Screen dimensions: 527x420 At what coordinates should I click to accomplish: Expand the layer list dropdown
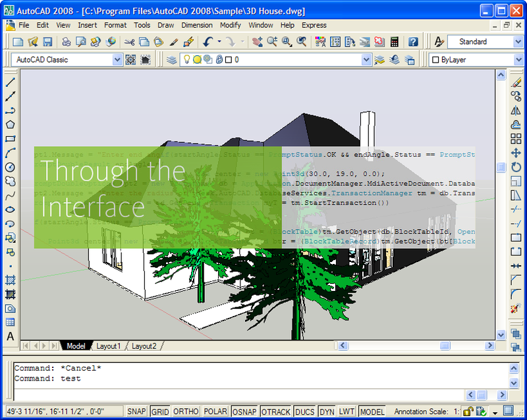tap(363, 59)
